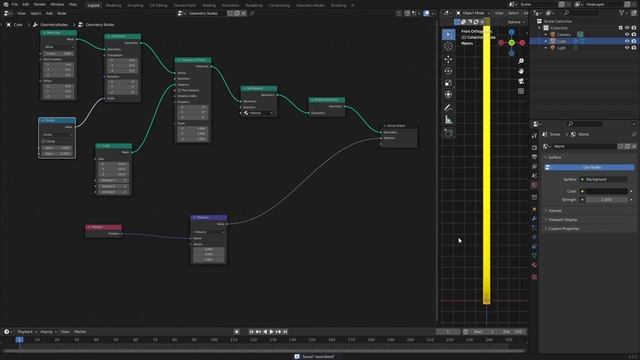640x360 pixels.
Task: Open the File menu
Action: point(15,4)
